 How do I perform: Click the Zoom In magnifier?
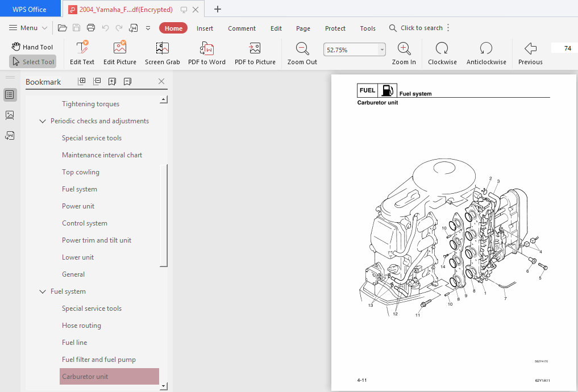pos(404,53)
